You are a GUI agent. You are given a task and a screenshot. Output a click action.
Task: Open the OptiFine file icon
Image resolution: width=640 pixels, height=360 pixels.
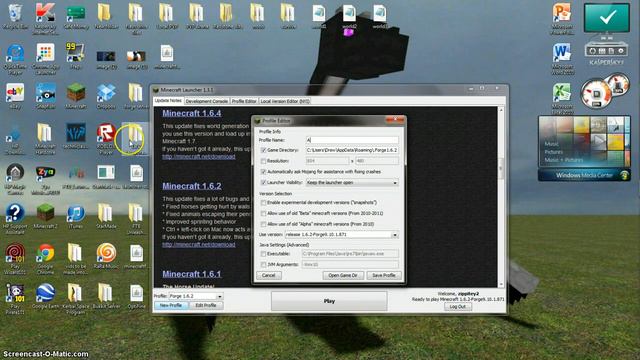(x=136, y=295)
